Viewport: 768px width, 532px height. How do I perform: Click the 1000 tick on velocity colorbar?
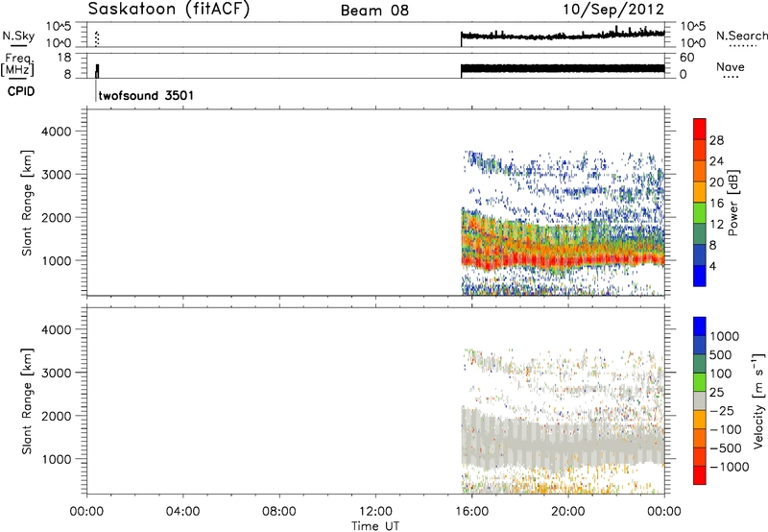[725, 336]
